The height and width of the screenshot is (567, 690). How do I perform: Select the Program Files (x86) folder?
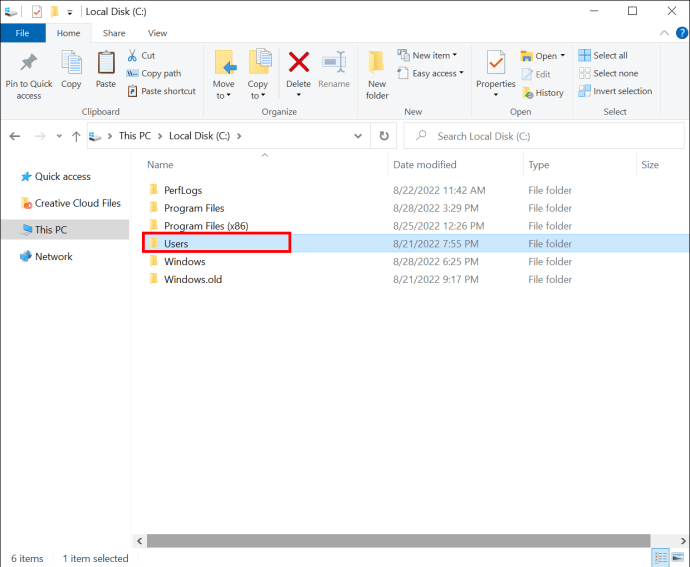point(206,226)
